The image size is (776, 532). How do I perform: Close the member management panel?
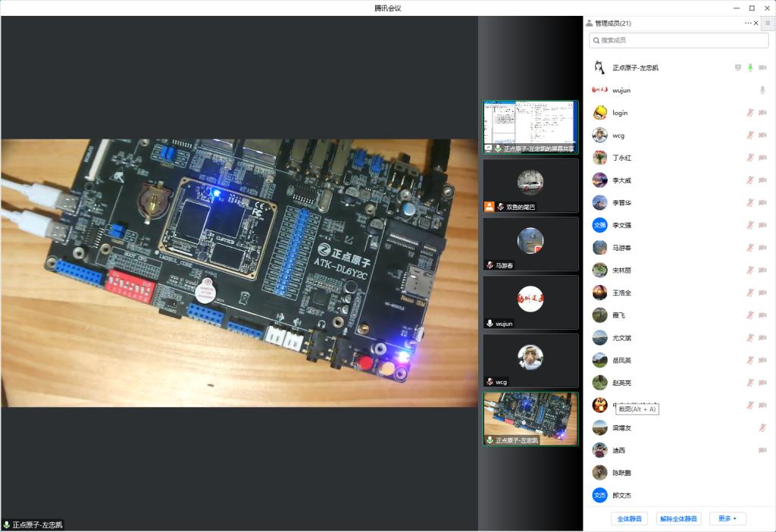(756, 23)
